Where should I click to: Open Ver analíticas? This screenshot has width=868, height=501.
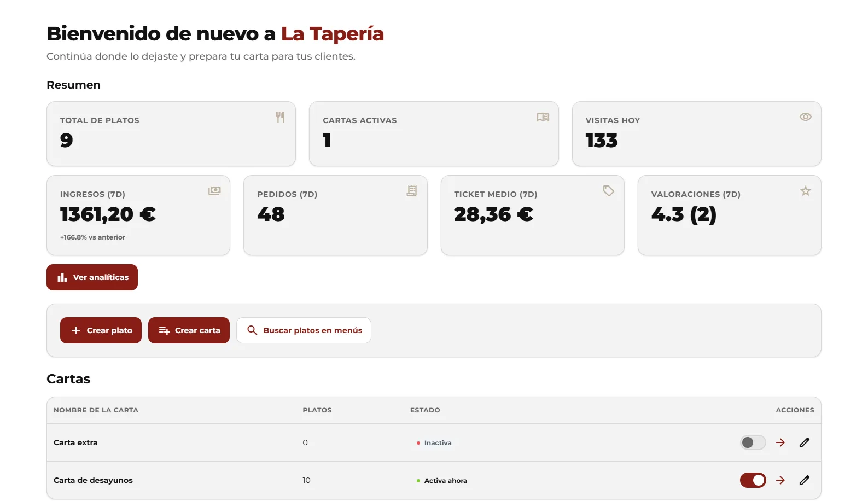pyautogui.click(x=92, y=277)
